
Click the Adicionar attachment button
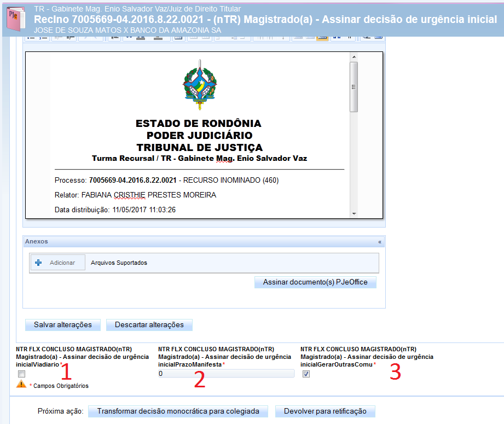click(58, 263)
